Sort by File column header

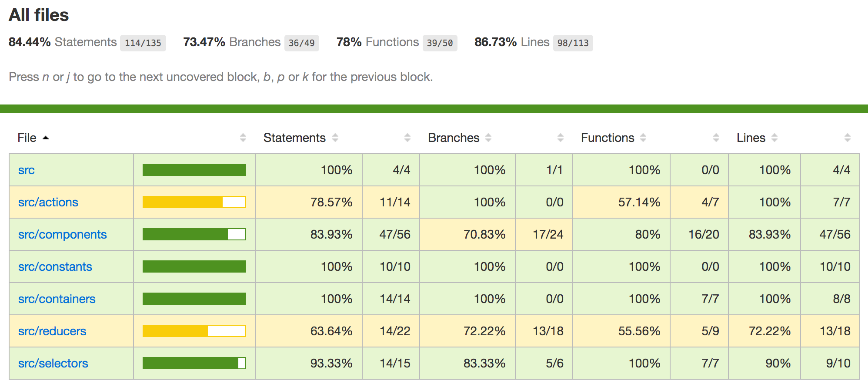pyautogui.click(x=33, y=138)
